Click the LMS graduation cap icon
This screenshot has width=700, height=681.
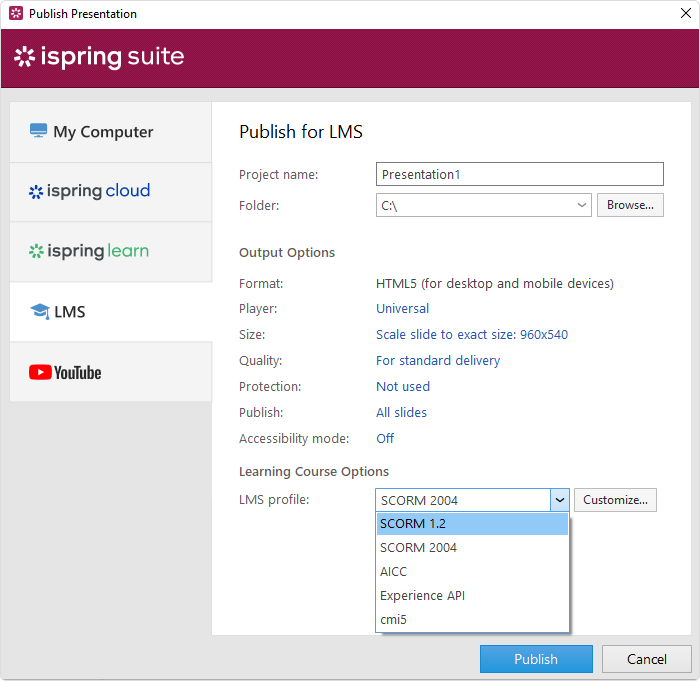point(40,311)
